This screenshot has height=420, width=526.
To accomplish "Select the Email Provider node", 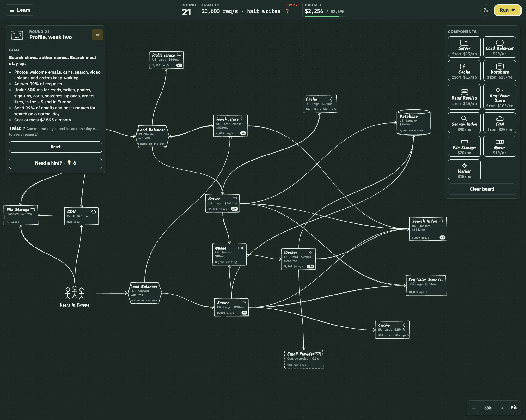I will pos(304,359).
